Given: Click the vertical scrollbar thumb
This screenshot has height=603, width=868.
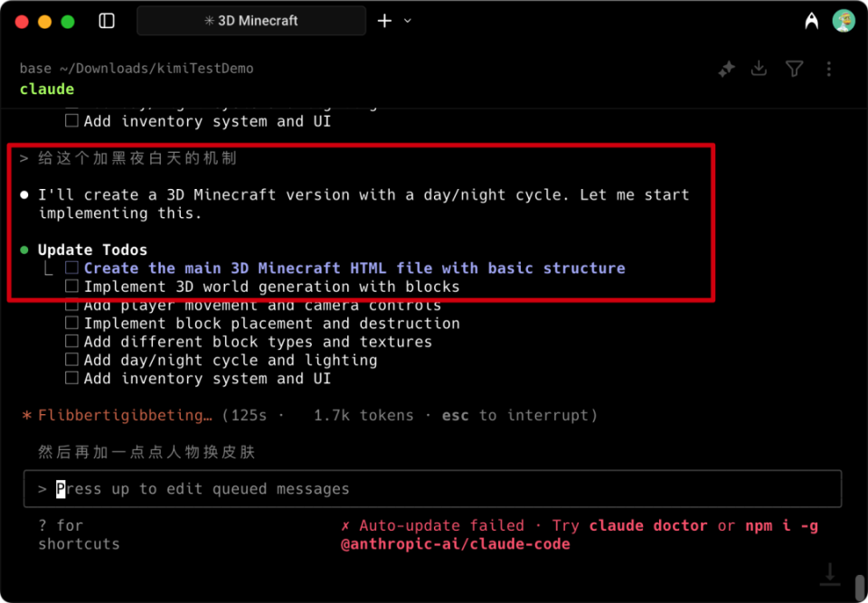Looking at the screenshot, I should click(859, 586).
